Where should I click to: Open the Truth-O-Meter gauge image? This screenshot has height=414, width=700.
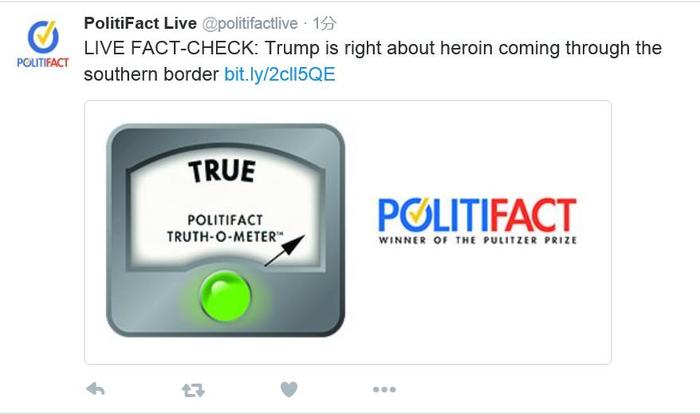(225, 230)
